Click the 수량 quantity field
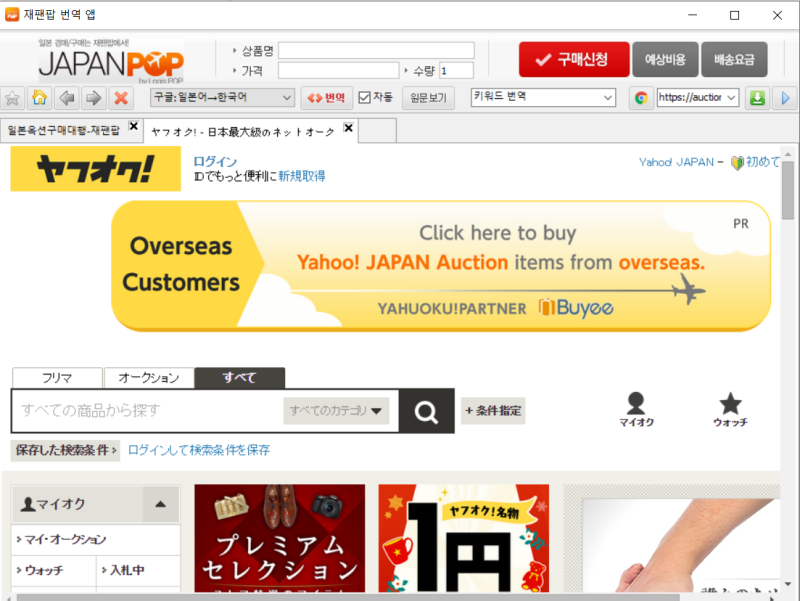Viewport: 800px width, 601px height. pyautogui.click(x=457, y=70)
